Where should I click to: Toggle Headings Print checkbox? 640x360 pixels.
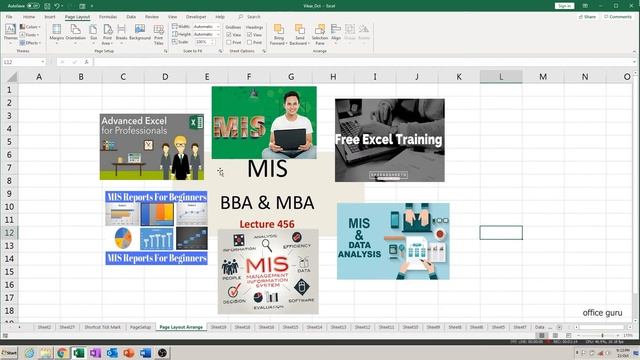249,42
